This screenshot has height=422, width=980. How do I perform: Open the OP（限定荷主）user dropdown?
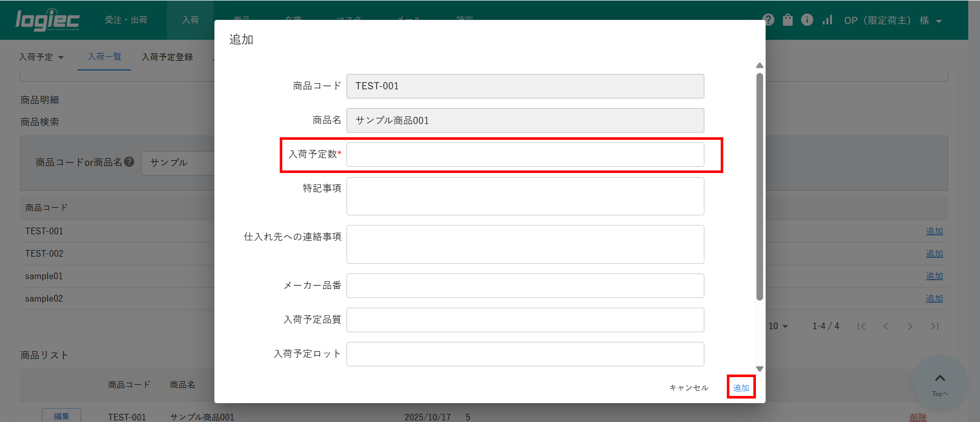click(892, 20)
